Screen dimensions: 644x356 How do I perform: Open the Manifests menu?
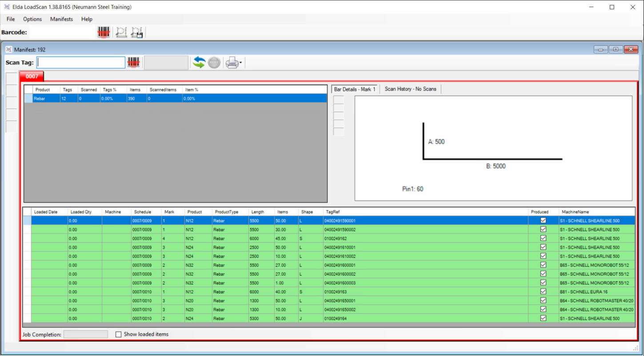61,19
